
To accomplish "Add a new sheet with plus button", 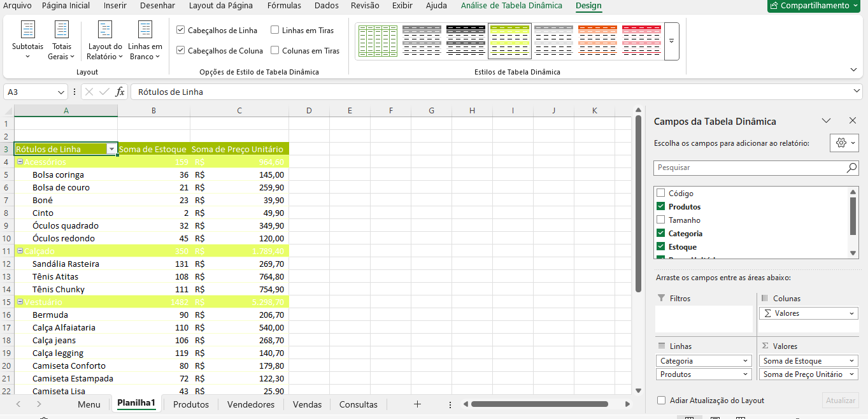I will (x=417, y=404).
